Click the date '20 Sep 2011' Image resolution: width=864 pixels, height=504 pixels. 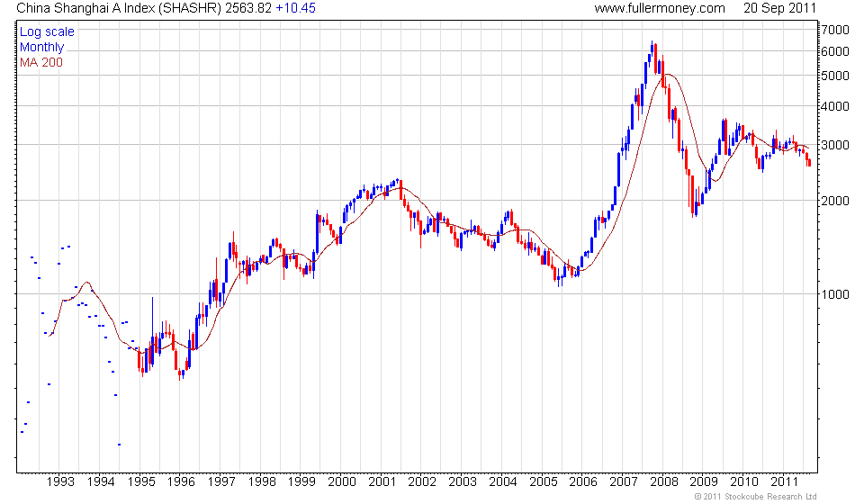[779, 8]
